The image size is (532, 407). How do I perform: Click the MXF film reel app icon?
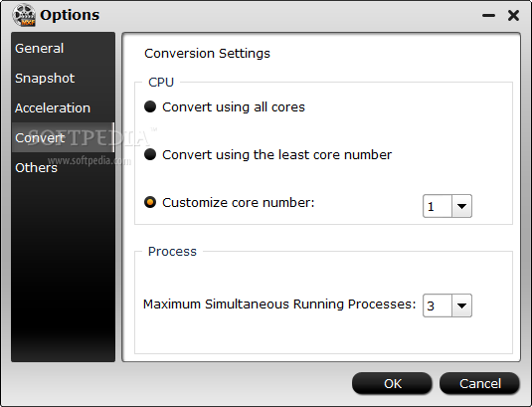(x=24, y=15)
